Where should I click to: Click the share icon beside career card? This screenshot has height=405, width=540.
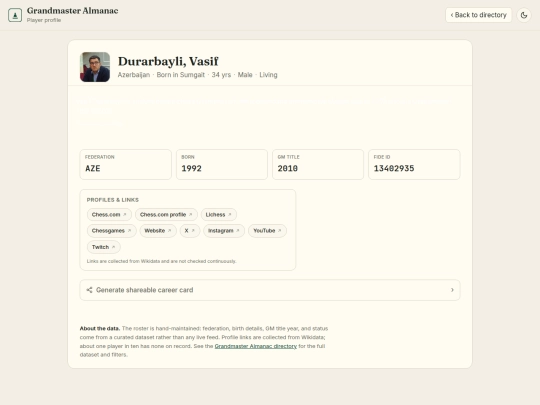click(x=90, y=290)
